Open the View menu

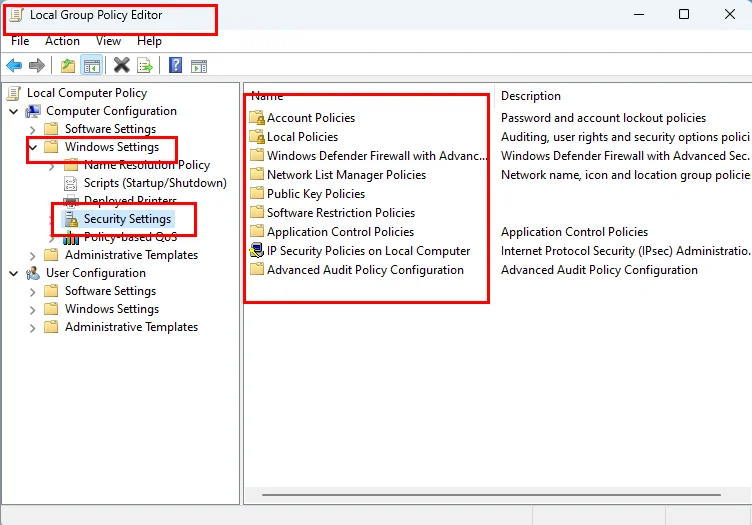coord(108,41)
